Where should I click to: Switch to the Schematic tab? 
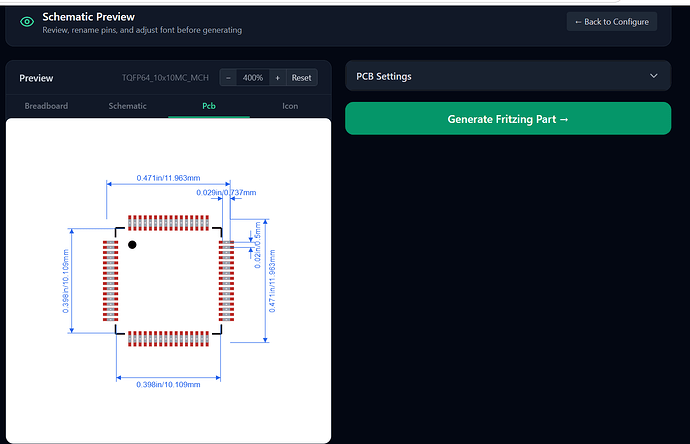tap(128, 106)
